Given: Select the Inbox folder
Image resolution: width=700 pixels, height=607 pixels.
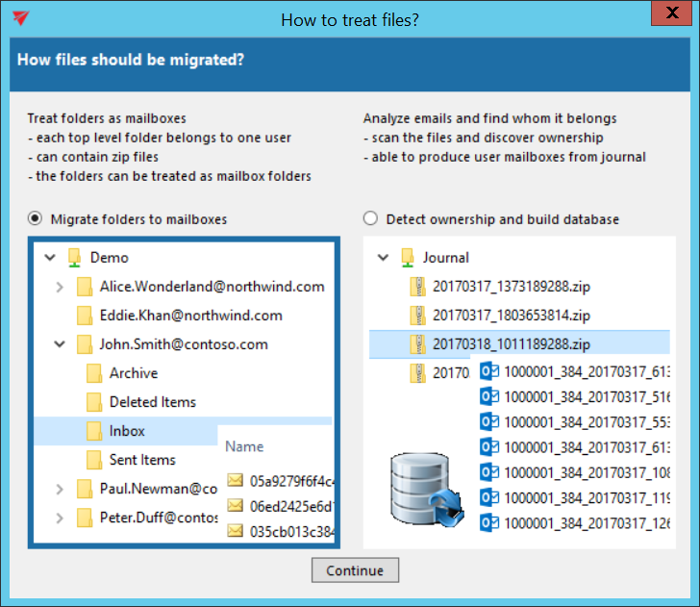Looking at the screenshot, I should pos(127,431).
